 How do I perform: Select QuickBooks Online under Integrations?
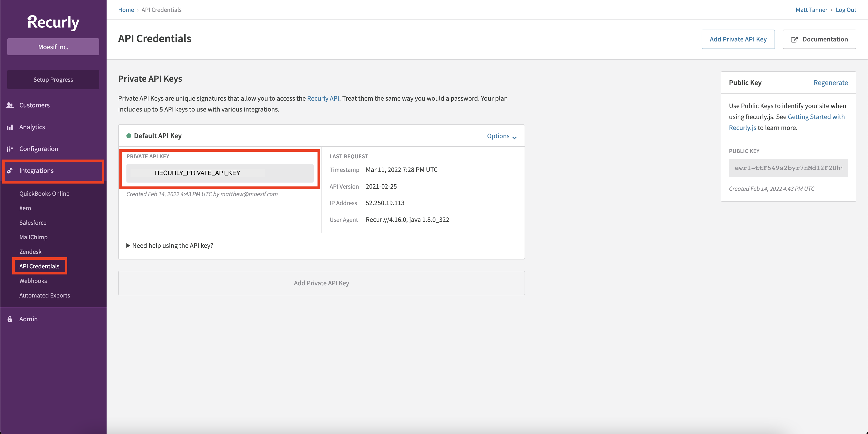tap(44, 193)
